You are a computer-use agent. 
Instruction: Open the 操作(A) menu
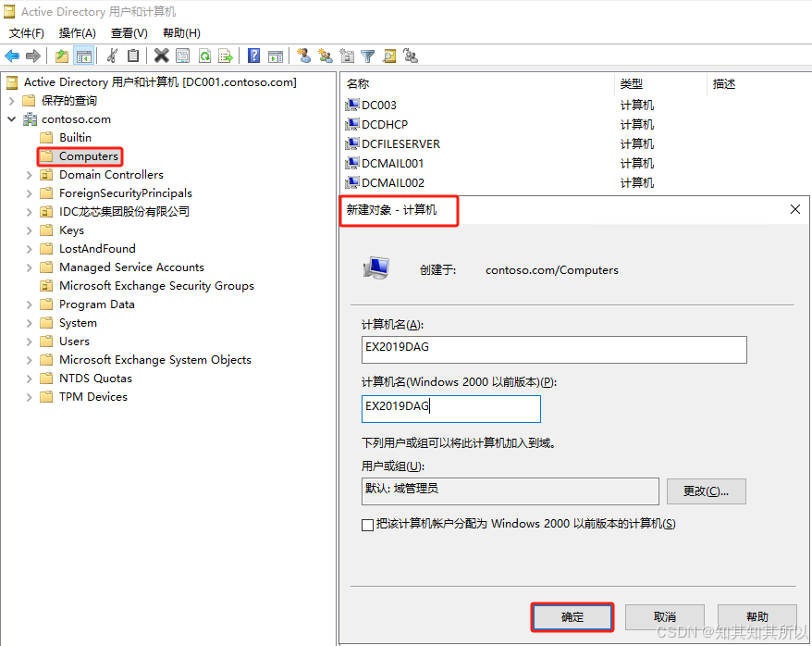[x=77, y=33]
